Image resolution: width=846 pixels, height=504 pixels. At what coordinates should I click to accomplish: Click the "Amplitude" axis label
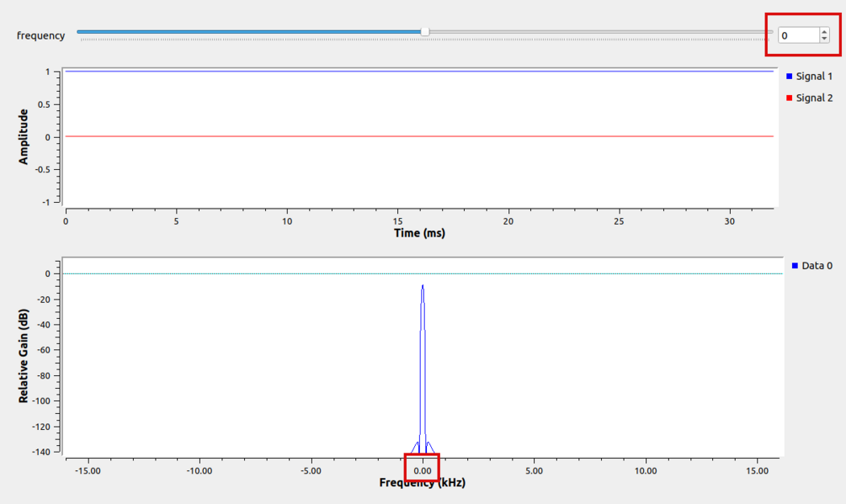tap(24, 137)
